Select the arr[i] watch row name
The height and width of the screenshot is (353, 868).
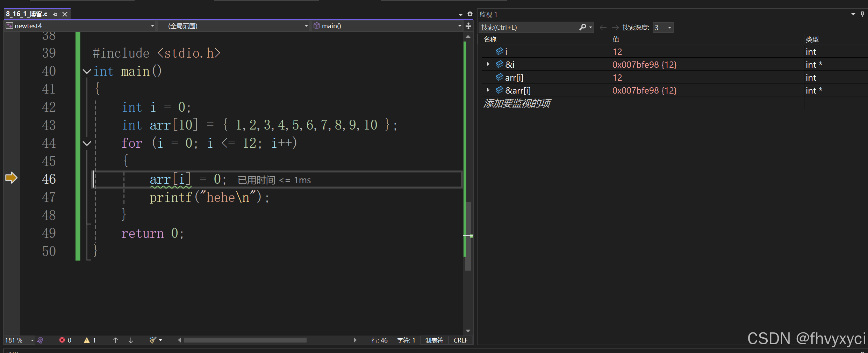[514, 78]
